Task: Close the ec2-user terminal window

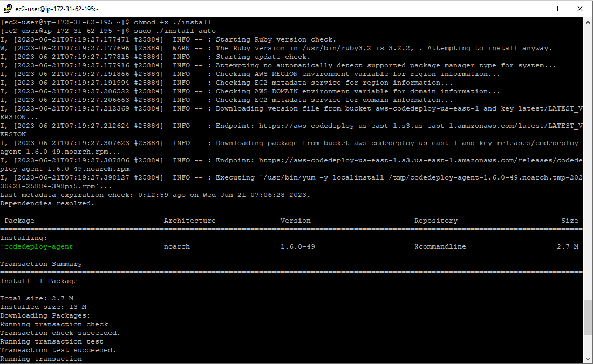Action: pos(580,9)
